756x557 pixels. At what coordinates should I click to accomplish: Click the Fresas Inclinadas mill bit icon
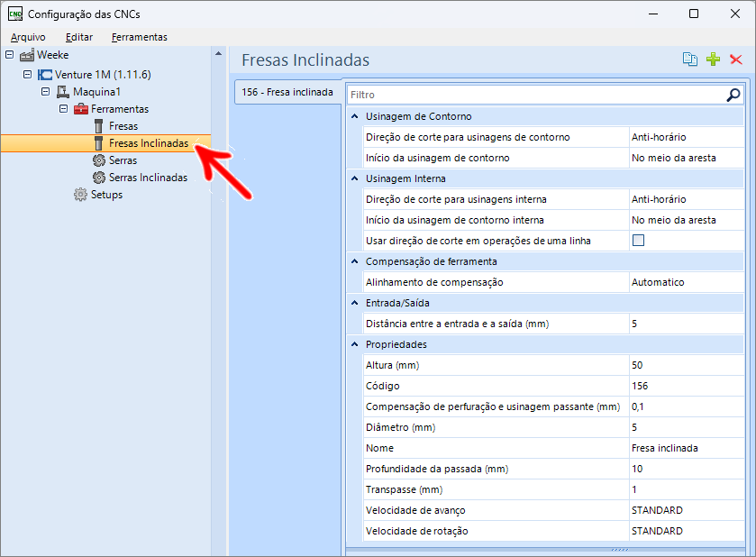(98, 143)
